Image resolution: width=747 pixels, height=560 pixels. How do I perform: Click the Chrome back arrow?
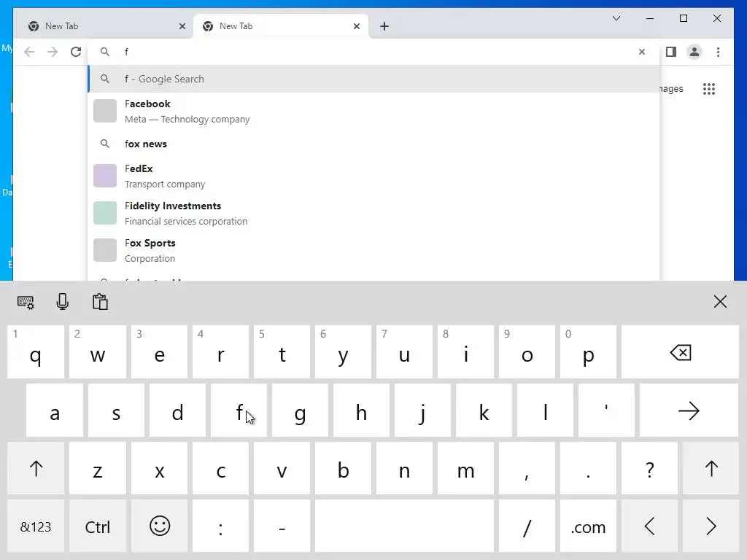pos(29,52)
